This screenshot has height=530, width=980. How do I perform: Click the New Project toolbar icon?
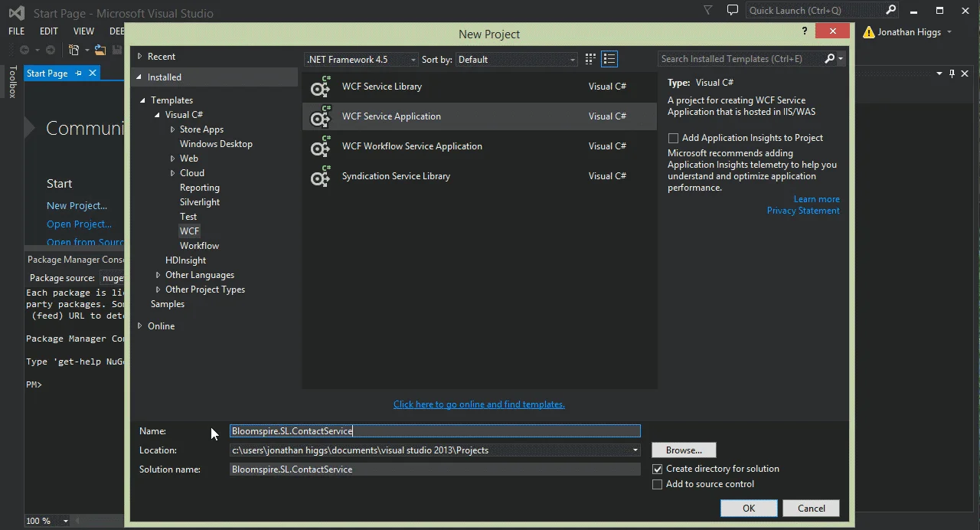pyautogui.click(x=74, y=49)
